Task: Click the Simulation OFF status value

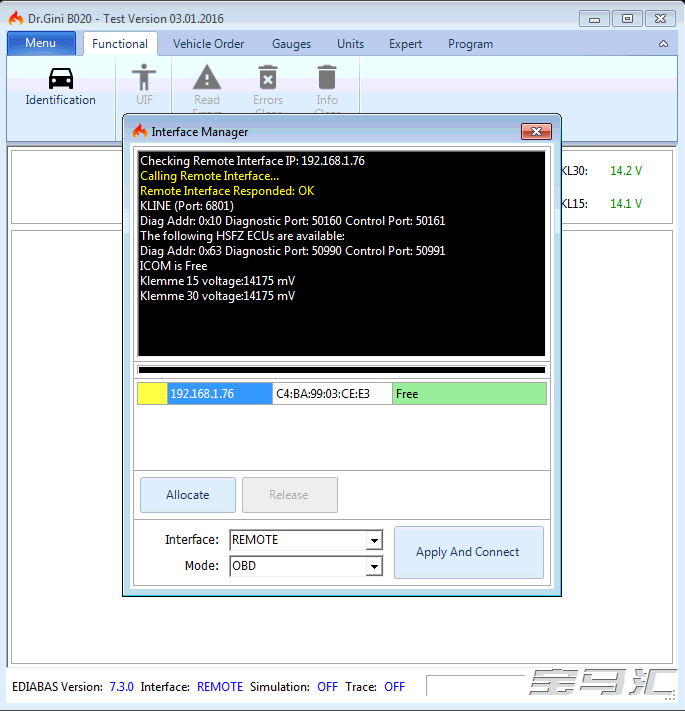Action: (x=327, y=687)
